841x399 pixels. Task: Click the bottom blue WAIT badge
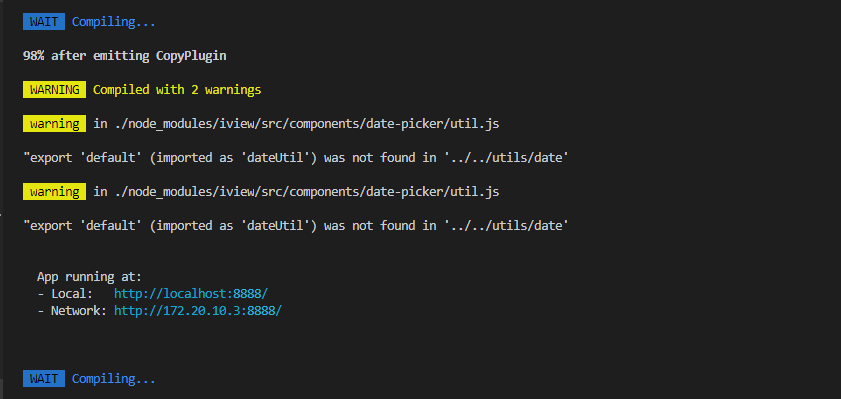pyautogui.click(x=44, y=379)
